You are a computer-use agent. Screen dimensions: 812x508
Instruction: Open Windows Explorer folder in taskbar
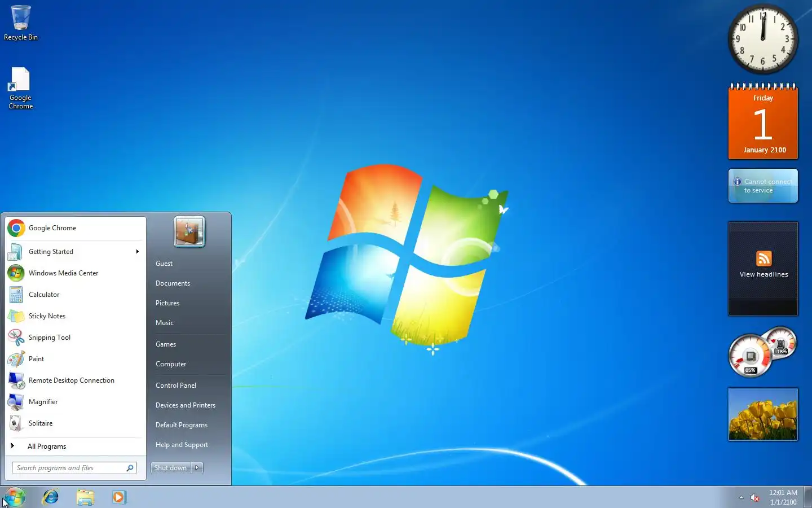pyautogui.click(x=85, y=497)
